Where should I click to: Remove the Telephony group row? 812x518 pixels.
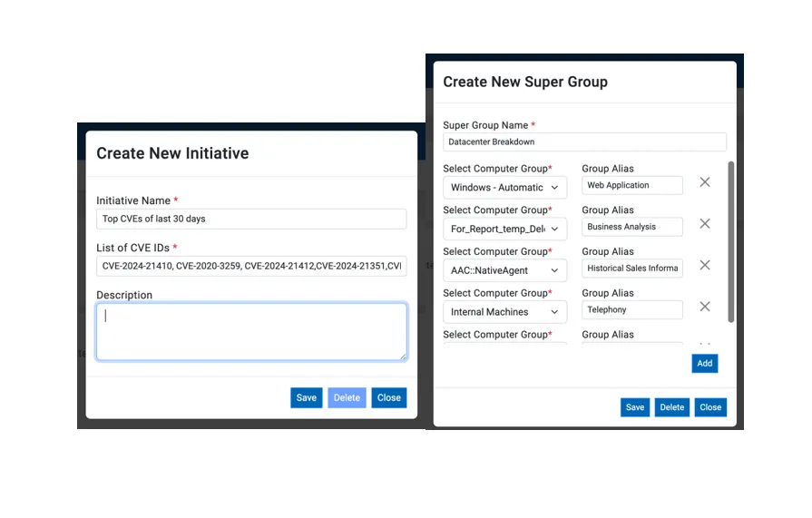coord(704,308)
